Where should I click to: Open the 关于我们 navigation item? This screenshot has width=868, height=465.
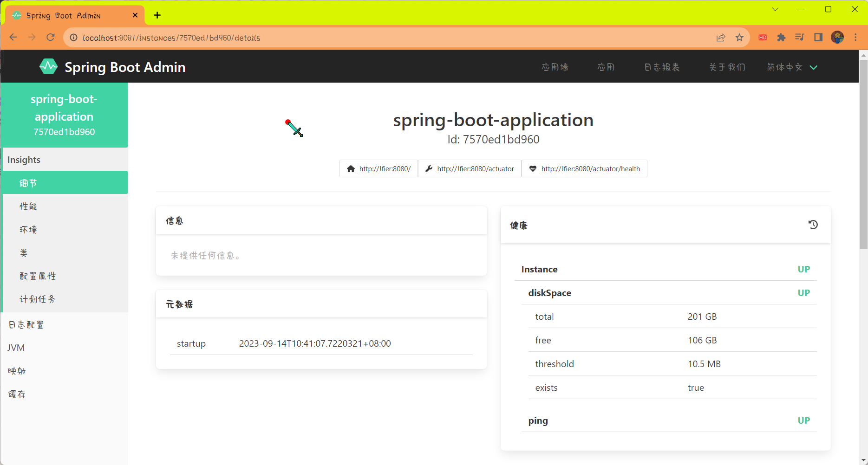tap(727, 67)
